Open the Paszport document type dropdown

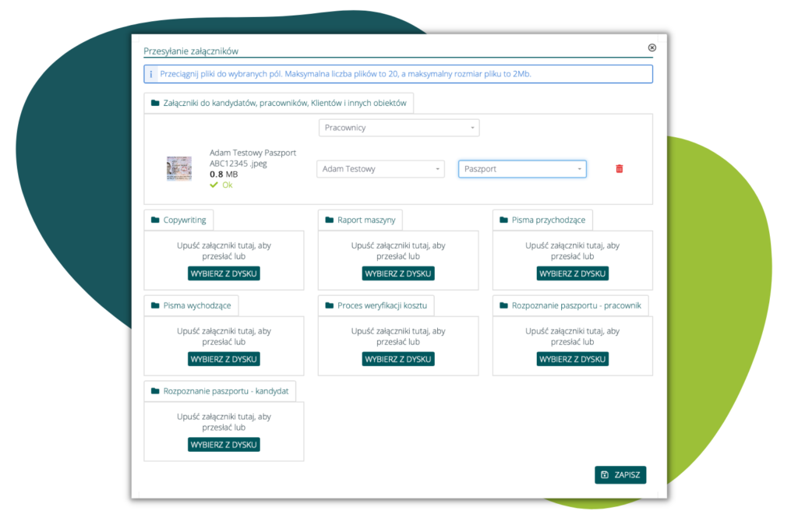click(522, 169)
